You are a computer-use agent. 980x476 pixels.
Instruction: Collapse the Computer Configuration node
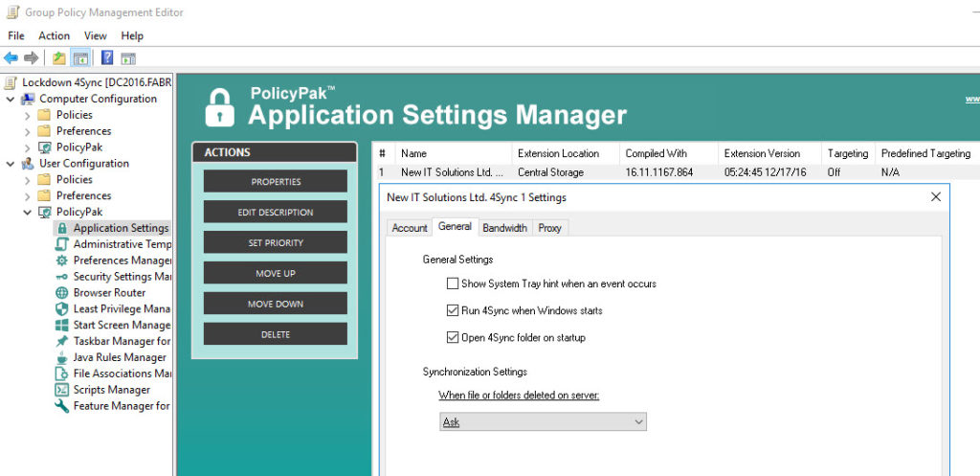point(11,99)
